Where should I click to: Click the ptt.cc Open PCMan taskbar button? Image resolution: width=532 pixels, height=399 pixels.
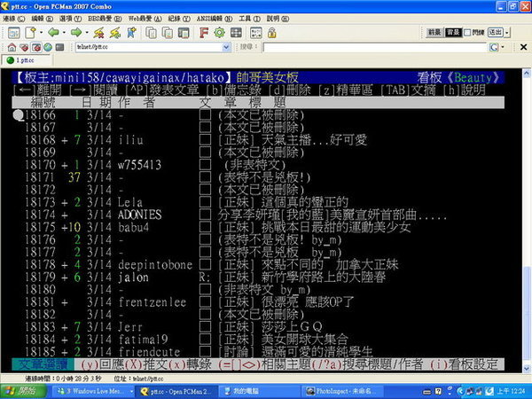(176, 391)
